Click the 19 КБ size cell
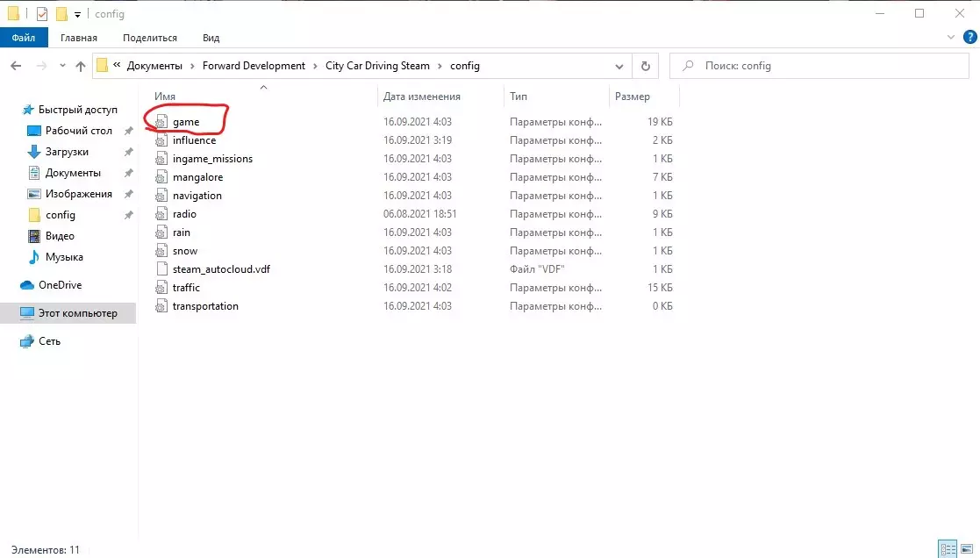 click(x=660, y=122)
